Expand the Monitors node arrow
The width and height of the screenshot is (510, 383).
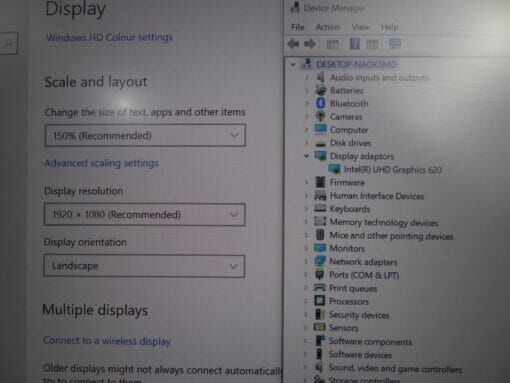(306, 248)
